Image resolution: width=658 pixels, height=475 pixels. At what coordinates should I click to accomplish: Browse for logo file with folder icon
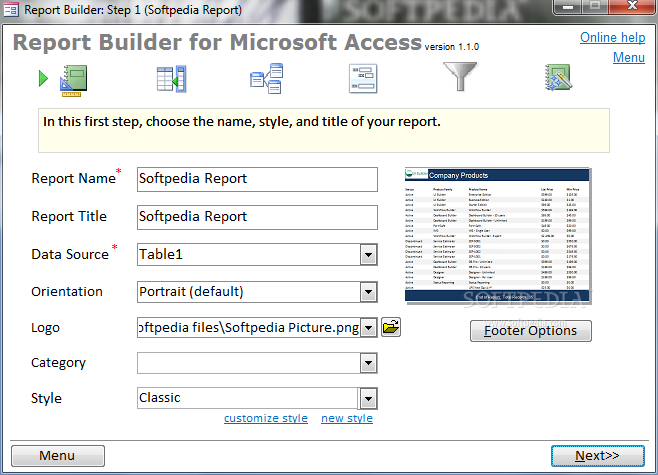[391, 327]
